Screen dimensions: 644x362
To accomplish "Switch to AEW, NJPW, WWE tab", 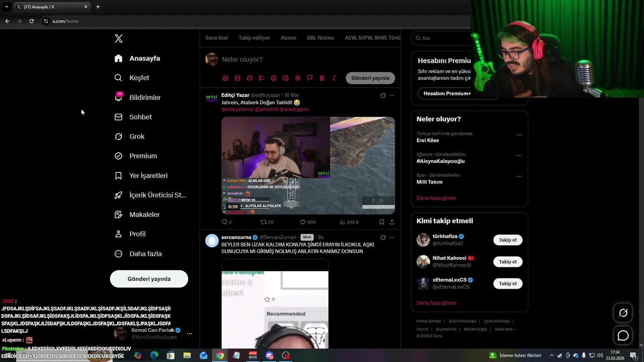I will point(372,38).
